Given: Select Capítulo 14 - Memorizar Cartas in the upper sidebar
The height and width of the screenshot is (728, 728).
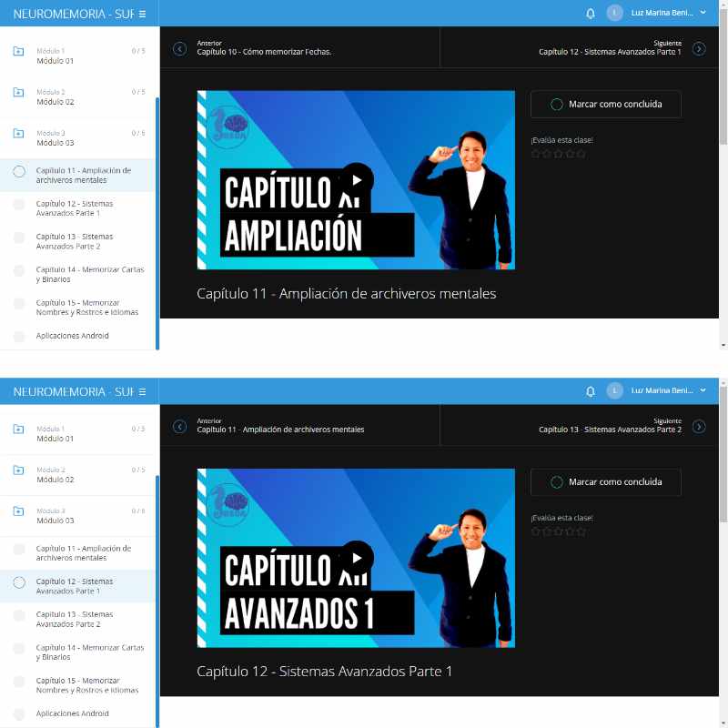Looking at the screenshot, I should click(89, 274).
